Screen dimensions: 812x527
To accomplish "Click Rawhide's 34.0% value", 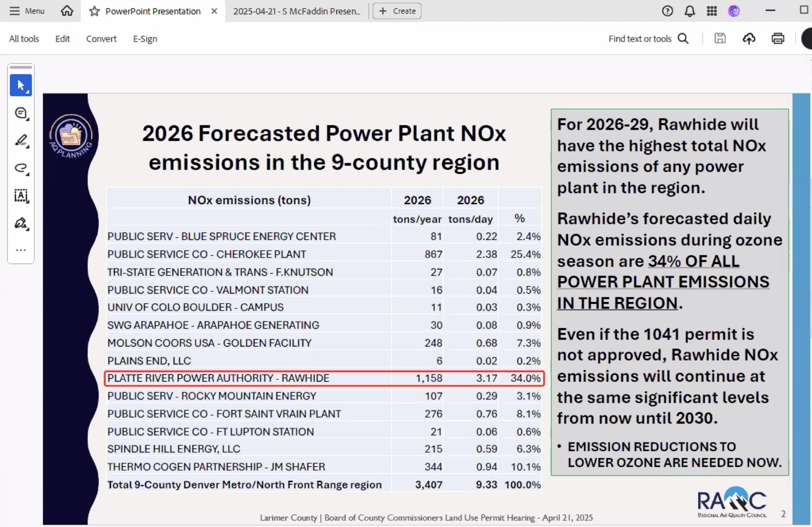I will [x=526, y=378].
